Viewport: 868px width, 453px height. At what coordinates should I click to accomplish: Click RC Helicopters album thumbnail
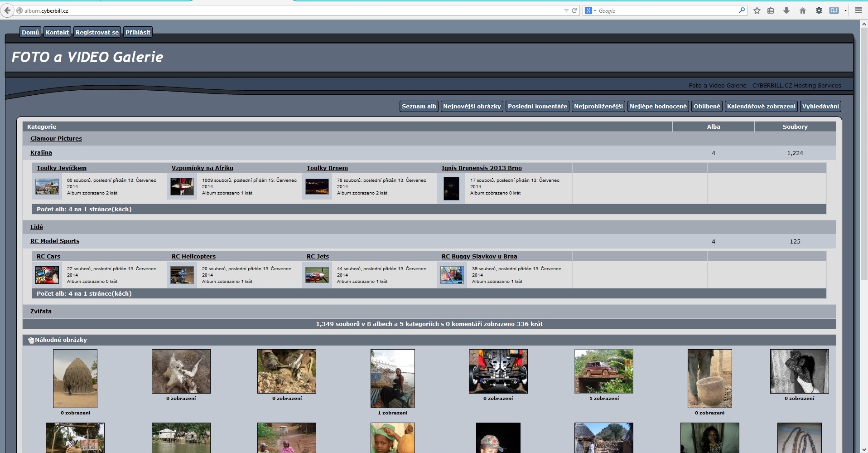[182, 275]
